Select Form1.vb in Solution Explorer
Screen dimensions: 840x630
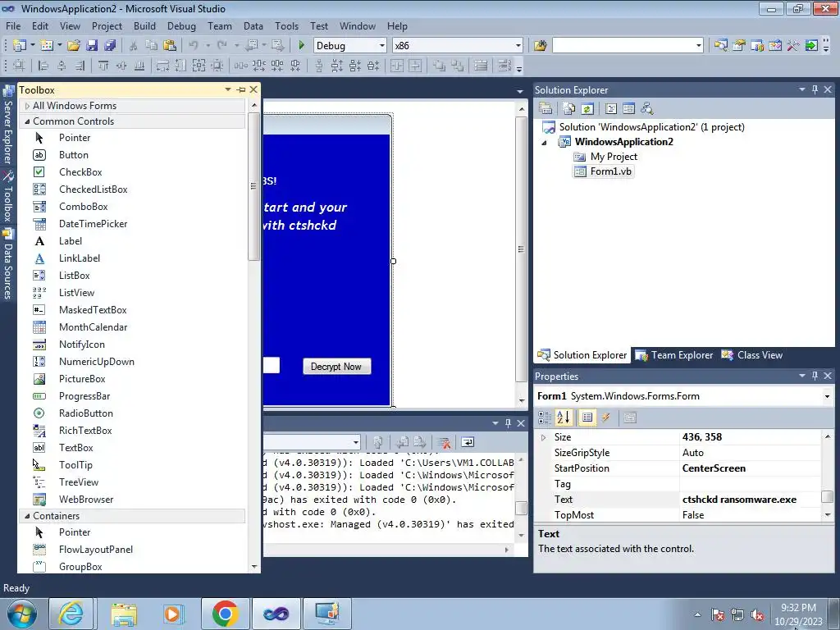click(604, 171)
